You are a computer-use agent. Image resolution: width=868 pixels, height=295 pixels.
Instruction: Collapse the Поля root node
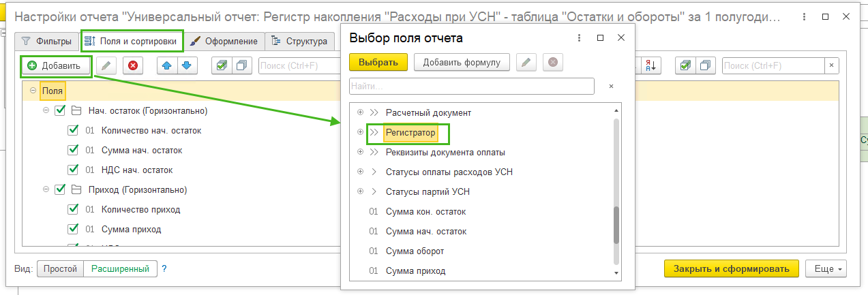33,91
